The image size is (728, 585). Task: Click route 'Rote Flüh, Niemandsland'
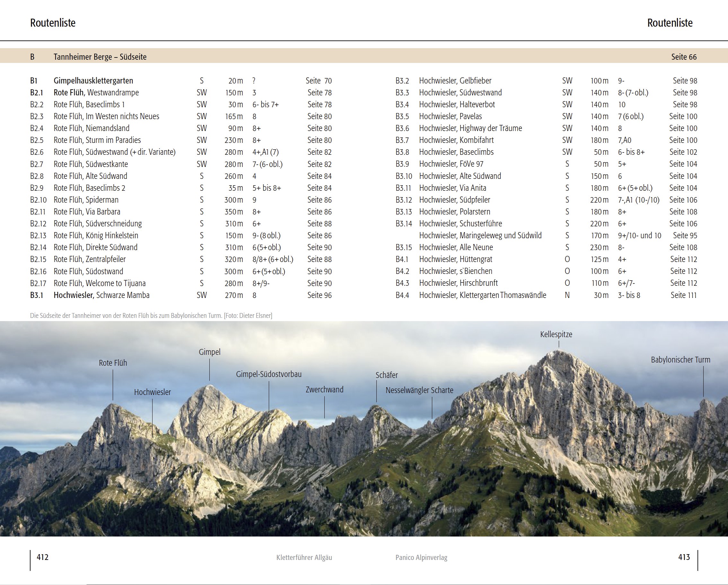point(92,128)
